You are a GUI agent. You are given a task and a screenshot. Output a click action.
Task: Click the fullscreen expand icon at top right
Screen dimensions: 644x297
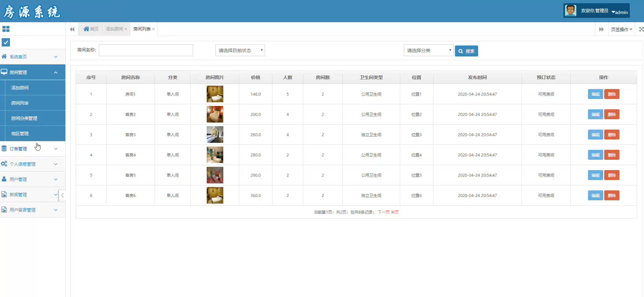pyautogui.click(x=641, y=29)
